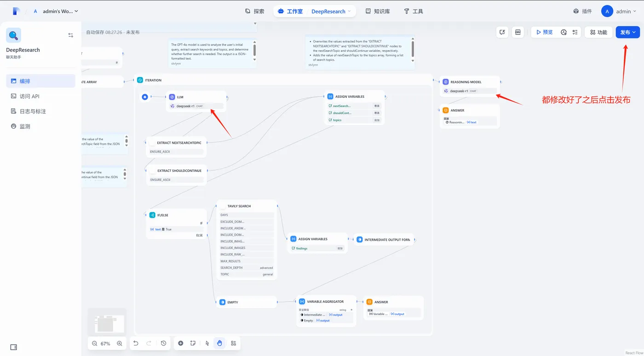Click the MAX_RESULTS row in Tavily Search
The width and height of the screenshot is (644, 356).
click(247, 261)
